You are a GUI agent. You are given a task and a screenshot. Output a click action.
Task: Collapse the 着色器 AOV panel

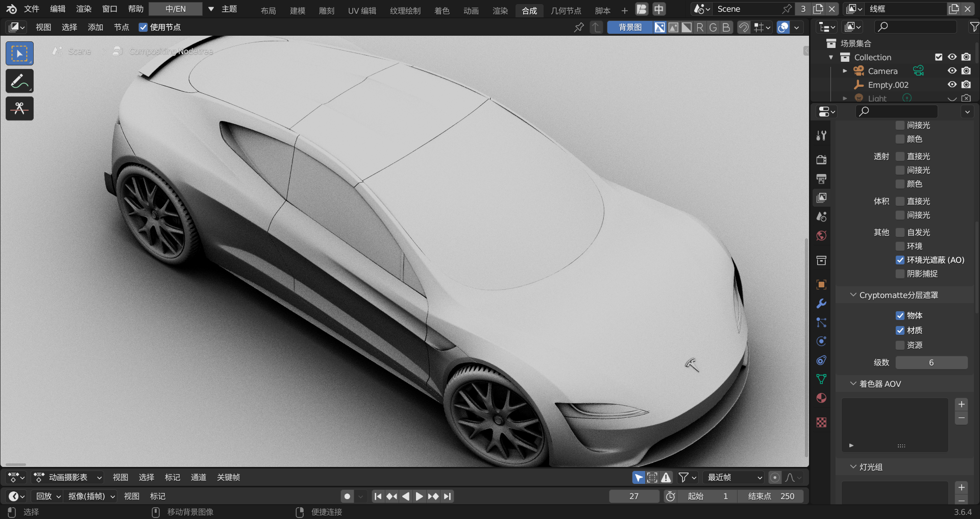tap(853, 384)
